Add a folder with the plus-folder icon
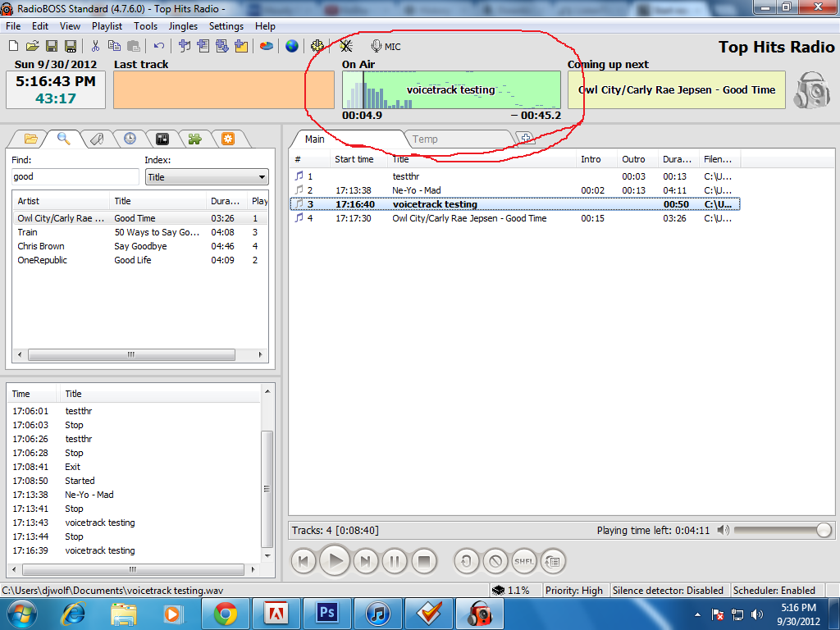 coord(241,46)
